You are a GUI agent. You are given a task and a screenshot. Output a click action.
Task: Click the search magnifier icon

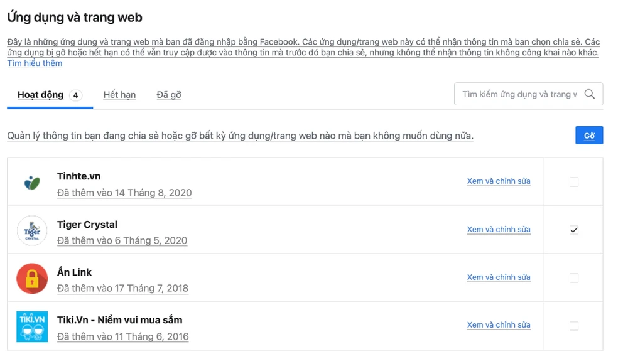click(589, 94)
